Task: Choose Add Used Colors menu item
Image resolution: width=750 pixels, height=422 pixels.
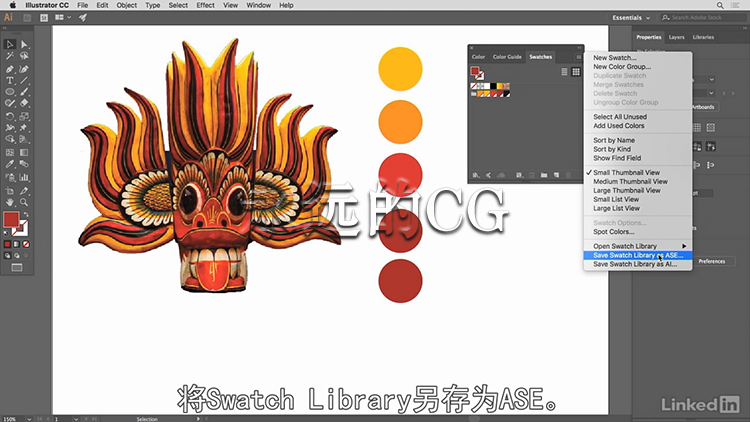Action: coord(638,126)
